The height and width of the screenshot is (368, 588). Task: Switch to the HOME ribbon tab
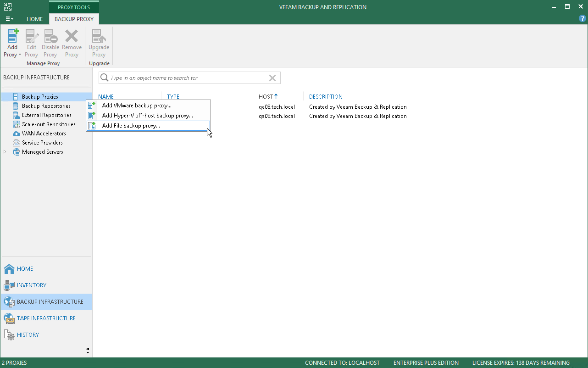(x=35, y=19)
